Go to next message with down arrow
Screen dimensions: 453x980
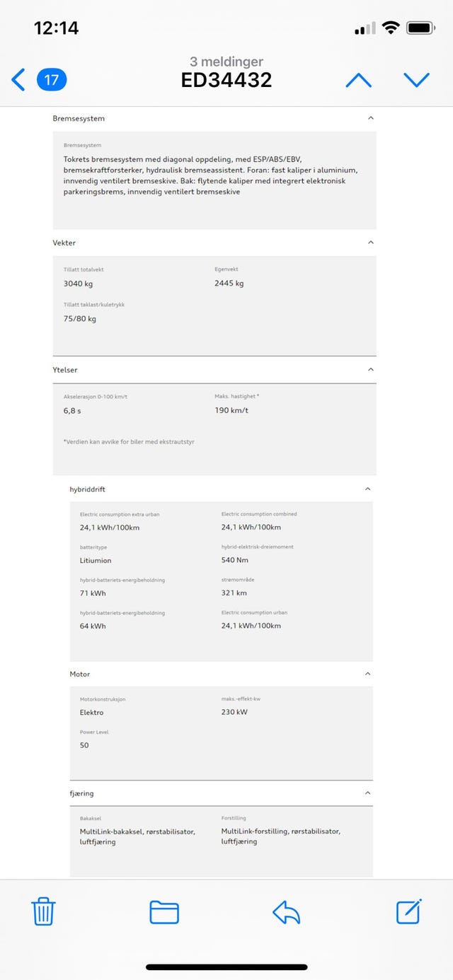[x=416, y=80]
